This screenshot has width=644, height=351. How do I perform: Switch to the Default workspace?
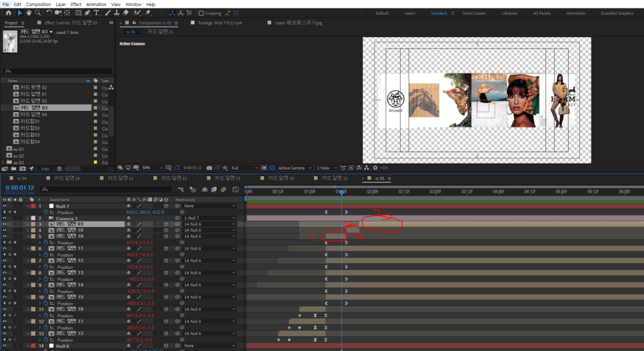tap(381, 13)
